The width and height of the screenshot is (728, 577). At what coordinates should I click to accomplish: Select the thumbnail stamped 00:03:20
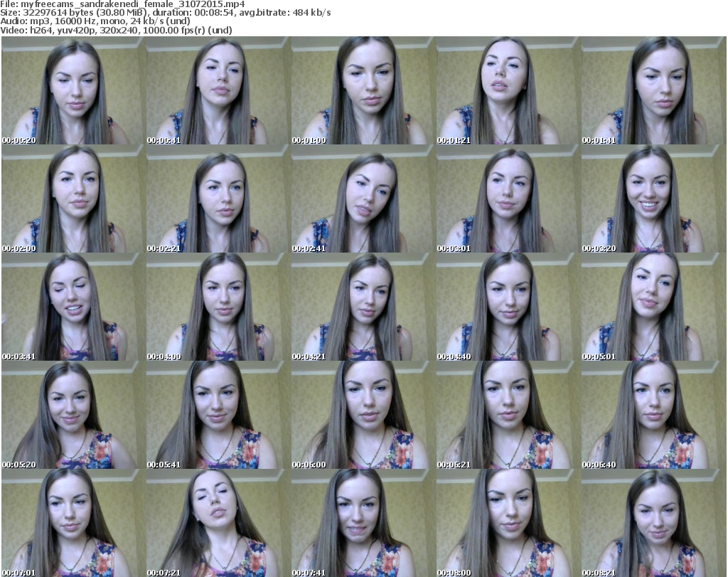coord(654,198)
